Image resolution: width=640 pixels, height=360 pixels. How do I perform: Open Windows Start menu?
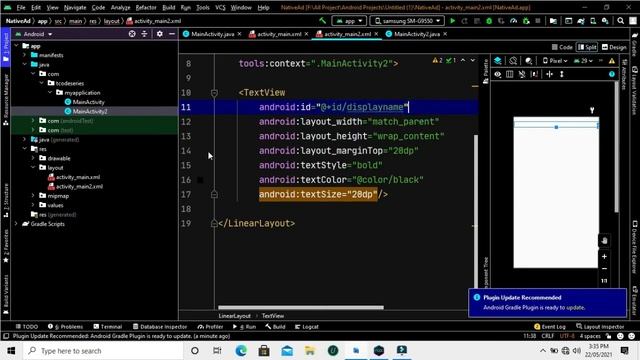[x=11, y=351]
